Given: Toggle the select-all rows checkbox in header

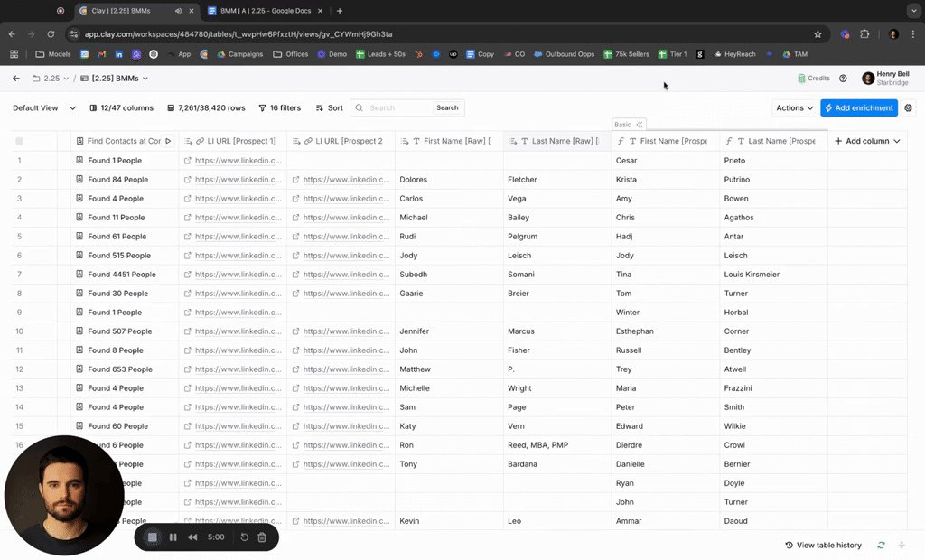Looking at the screenshot, I should [x=20, y=141].
